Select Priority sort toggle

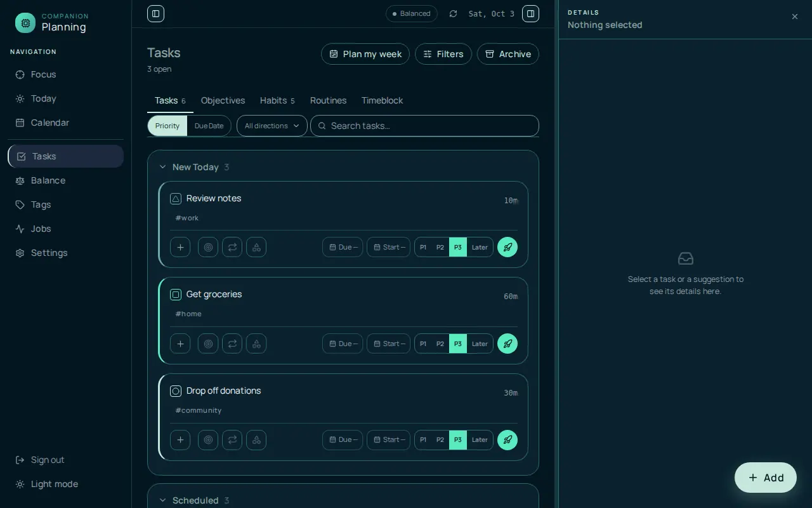click(167, 126)
